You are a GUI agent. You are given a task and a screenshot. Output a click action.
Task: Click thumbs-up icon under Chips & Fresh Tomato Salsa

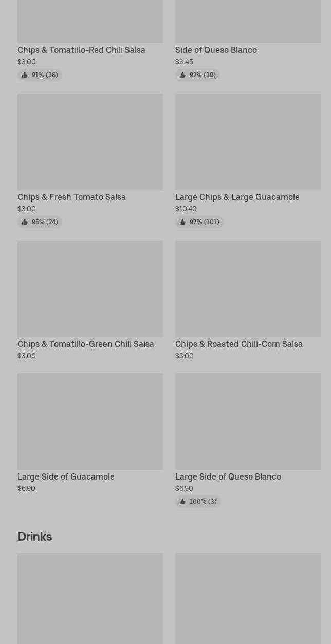[x=25, y=222]
